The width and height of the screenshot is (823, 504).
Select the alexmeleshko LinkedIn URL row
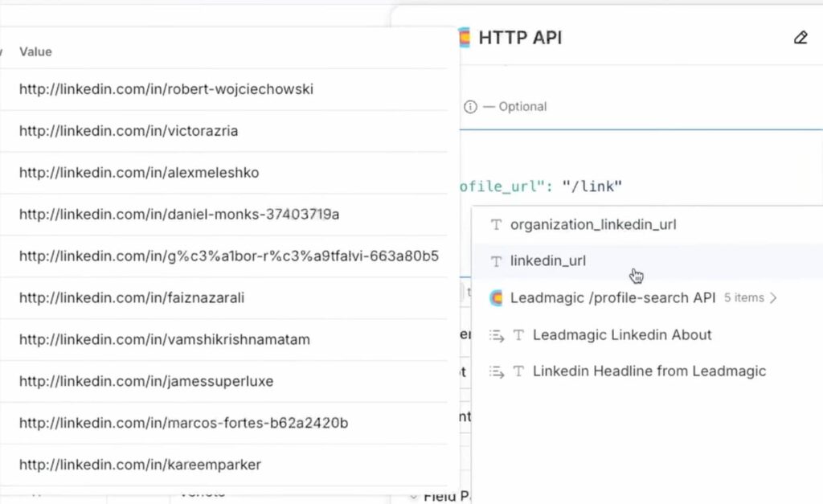coord(223,173)
